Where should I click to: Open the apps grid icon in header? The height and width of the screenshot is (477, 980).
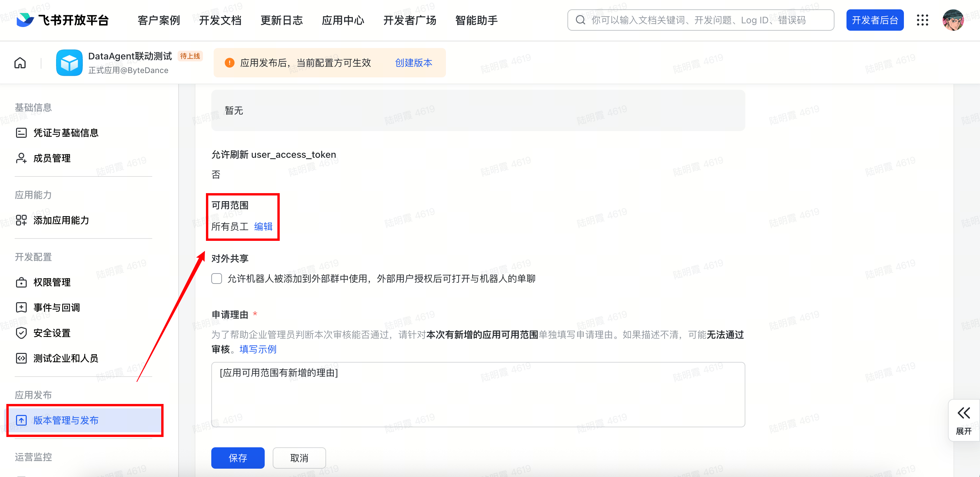922,20
